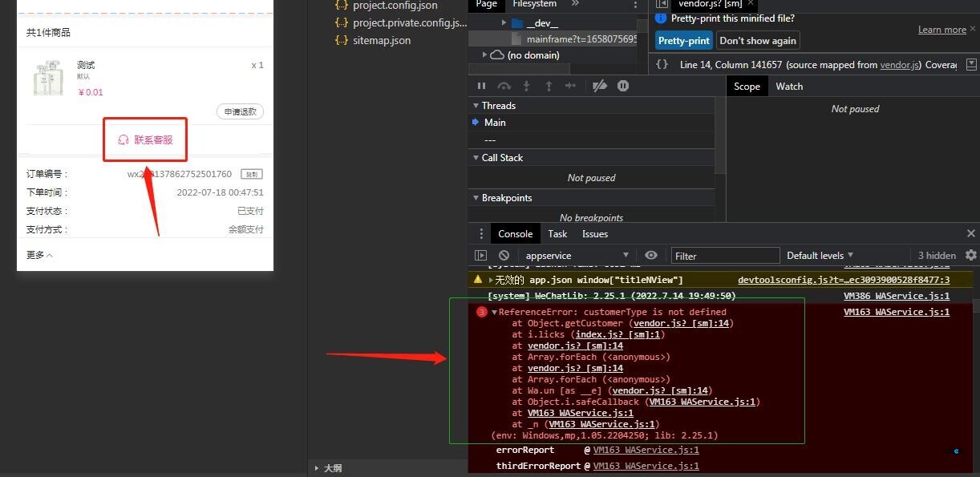Select the Task drawer tab
This screenshot has width=980, height=477.
(x=557, y=234)
